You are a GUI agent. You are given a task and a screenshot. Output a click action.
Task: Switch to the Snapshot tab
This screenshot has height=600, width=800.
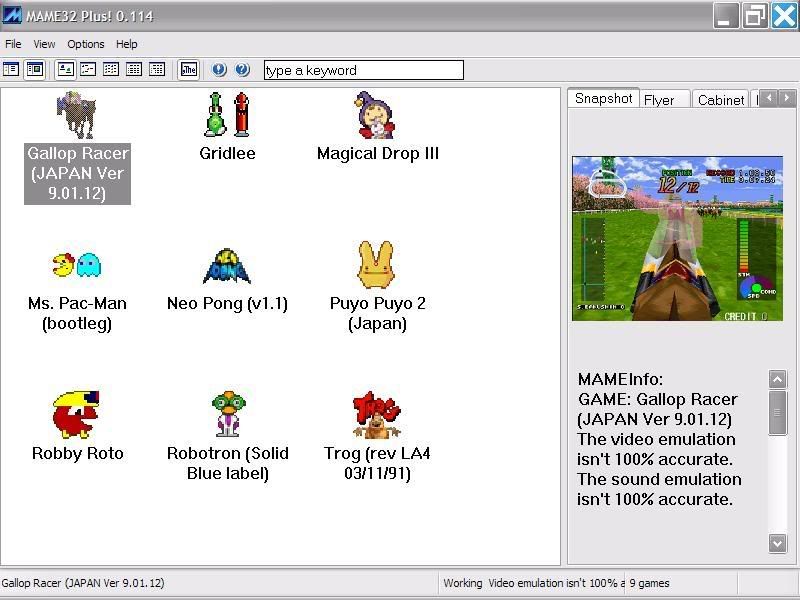pos(604,98)
